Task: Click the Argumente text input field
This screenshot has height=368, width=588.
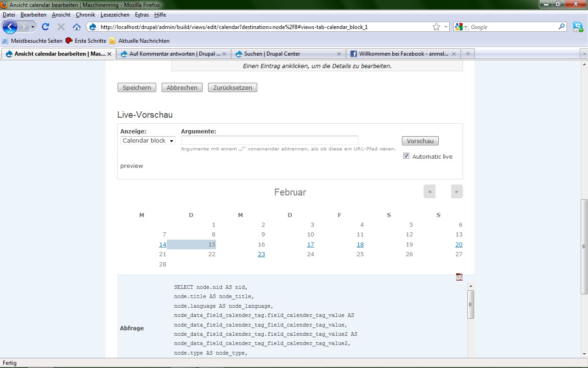Action: click(x=269, y=140)
